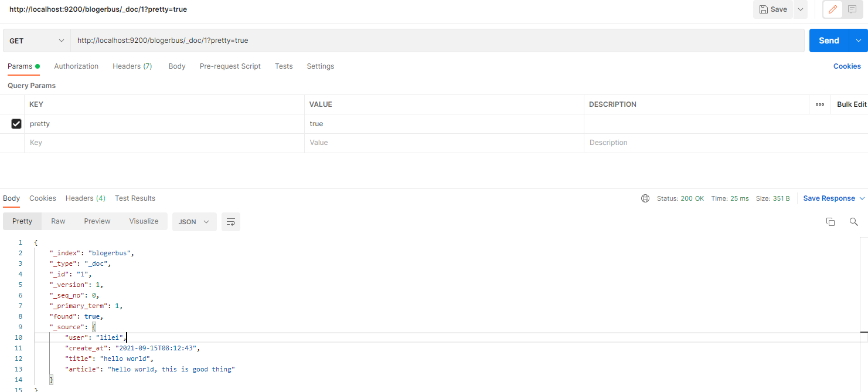868x392 pixels.
Task: Click the KEY column header
Action: pos(36,104)
